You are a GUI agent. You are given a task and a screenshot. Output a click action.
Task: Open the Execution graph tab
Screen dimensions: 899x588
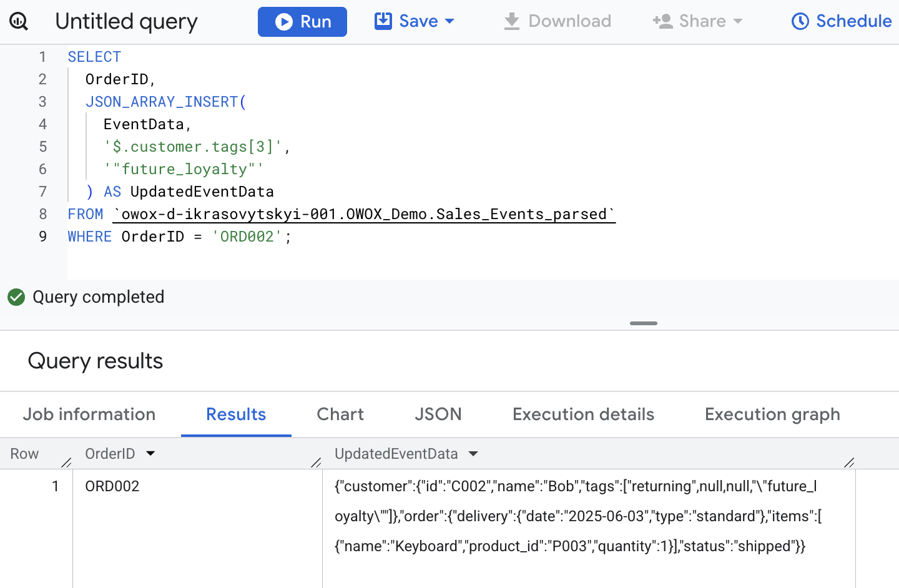772,414
